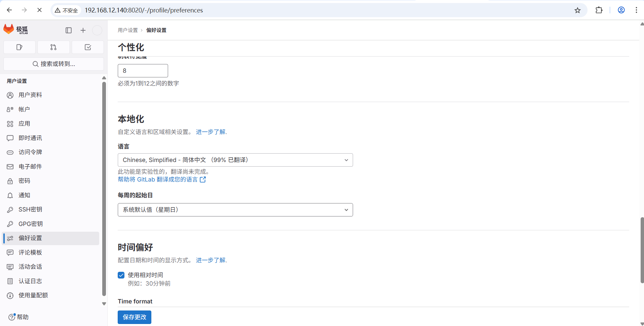This screenshot has height=326, width=644.
Task: Click the 电子邮件 envelope icon
Action: pos(10,167)
